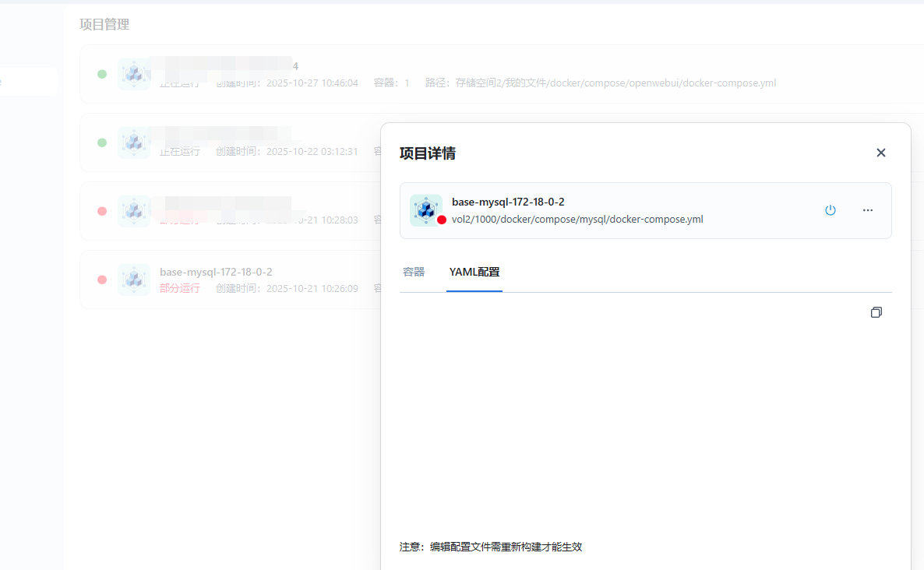Copy the YAML config with the copy icon
Viewport: 924px width, 570px height.
(876, 312)
